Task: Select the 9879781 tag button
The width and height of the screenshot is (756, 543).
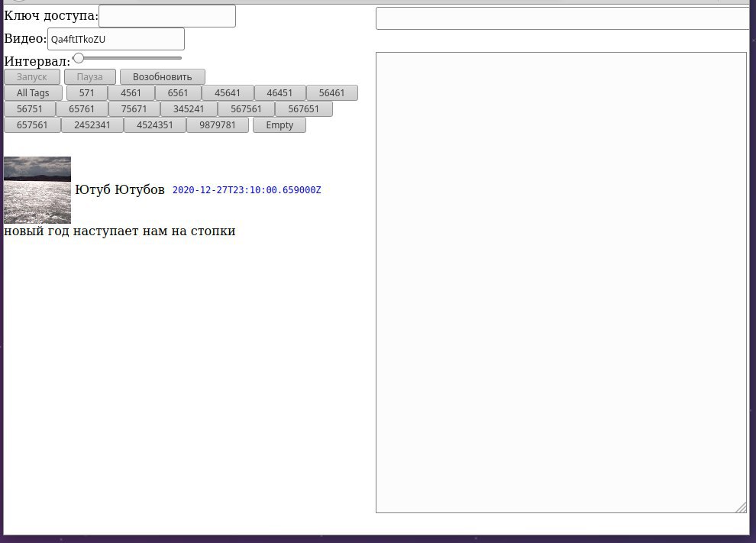Action: [218, 125]
